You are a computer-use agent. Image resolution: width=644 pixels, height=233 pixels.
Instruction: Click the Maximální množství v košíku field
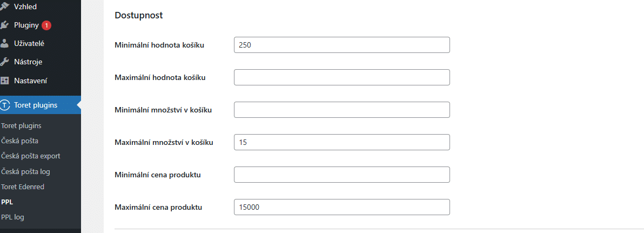(341, 142)
